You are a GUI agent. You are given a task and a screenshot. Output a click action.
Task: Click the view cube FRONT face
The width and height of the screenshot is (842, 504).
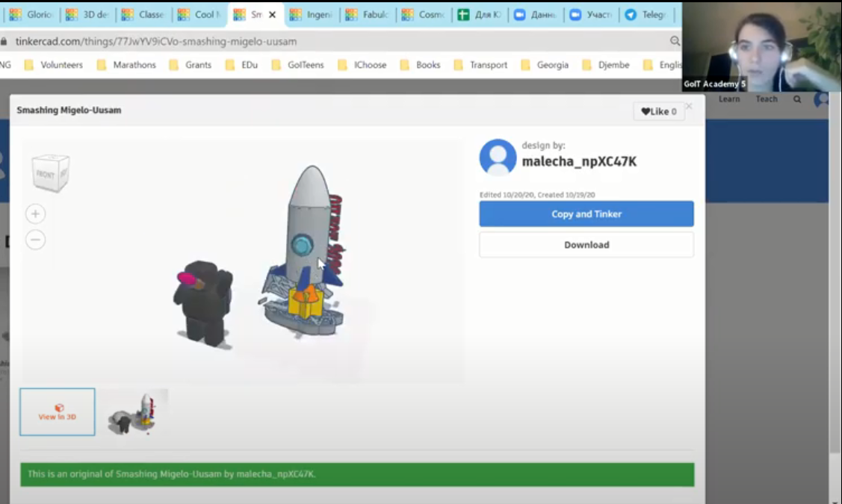46,174
